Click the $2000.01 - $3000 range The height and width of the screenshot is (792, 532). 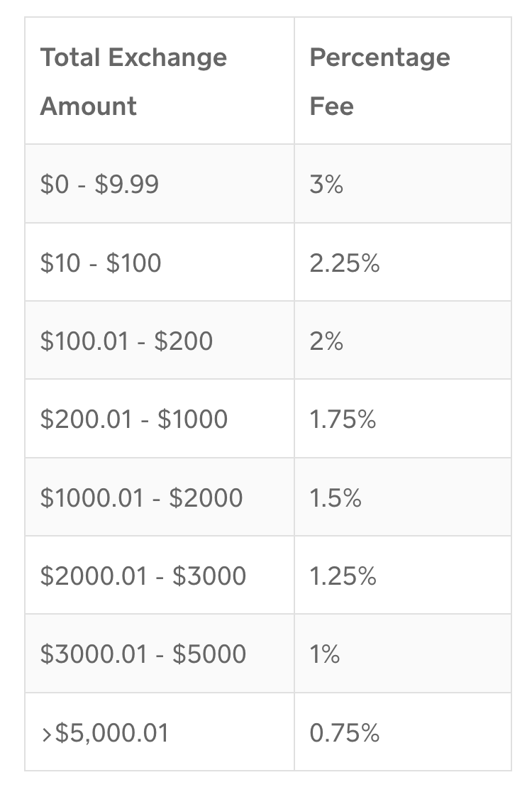[143, 576]
